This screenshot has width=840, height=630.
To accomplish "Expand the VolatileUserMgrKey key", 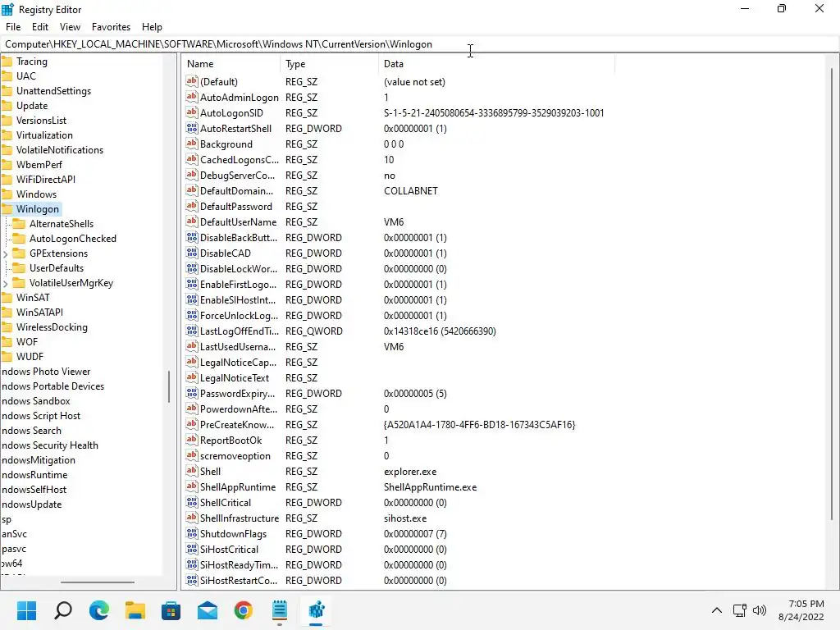I will (6, 283).
